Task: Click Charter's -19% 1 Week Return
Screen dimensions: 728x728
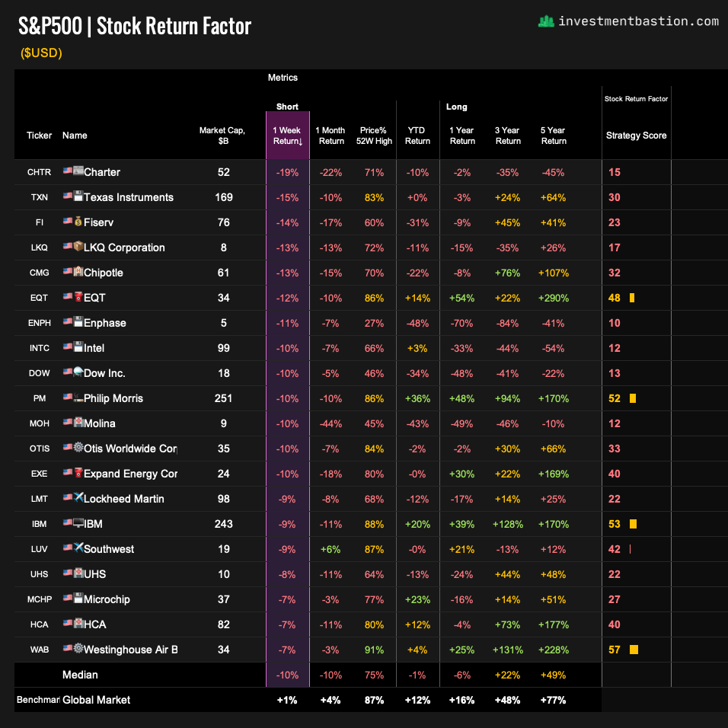Action: (287, 172)
